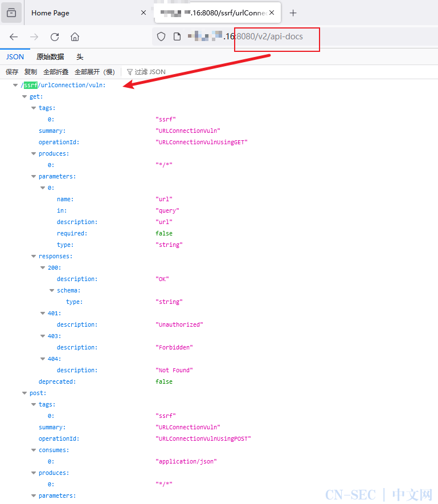Image resolution: width=438 pixels, height=504 pixels.
Task: Click the 保存 save button
Action: (12, 72)
